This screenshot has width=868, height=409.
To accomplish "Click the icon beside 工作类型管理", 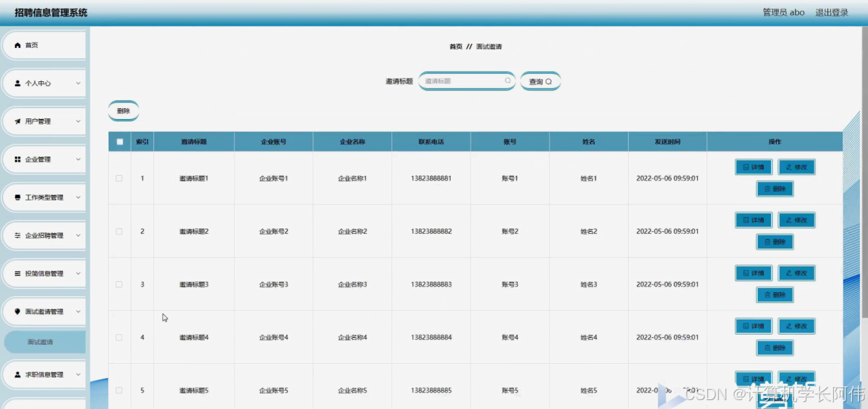I will [18, 198].
